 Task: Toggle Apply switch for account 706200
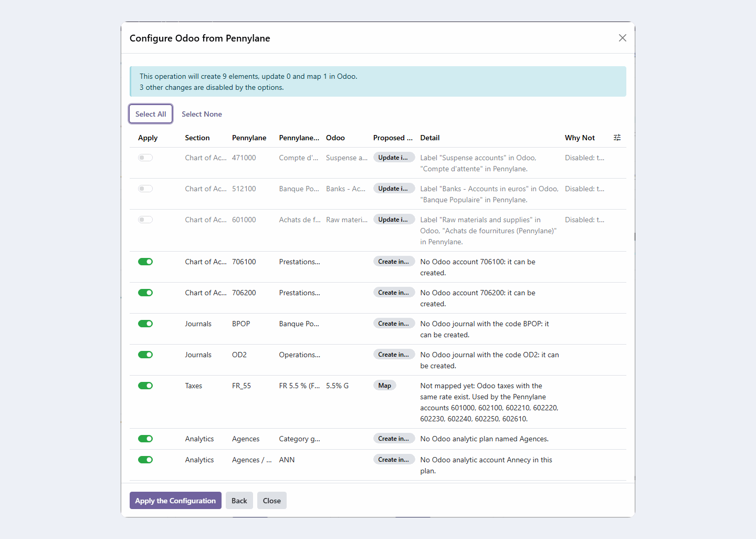coord(145,293)
